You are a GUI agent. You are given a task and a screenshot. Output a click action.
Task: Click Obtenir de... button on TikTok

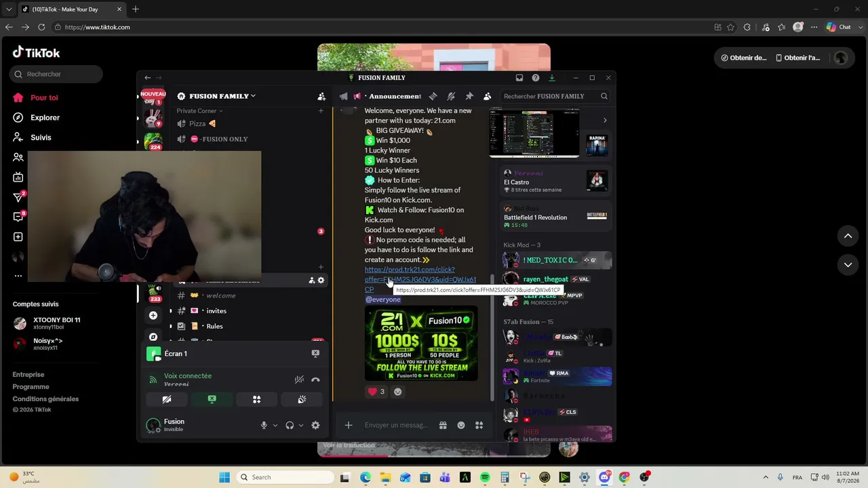point(744,58)
